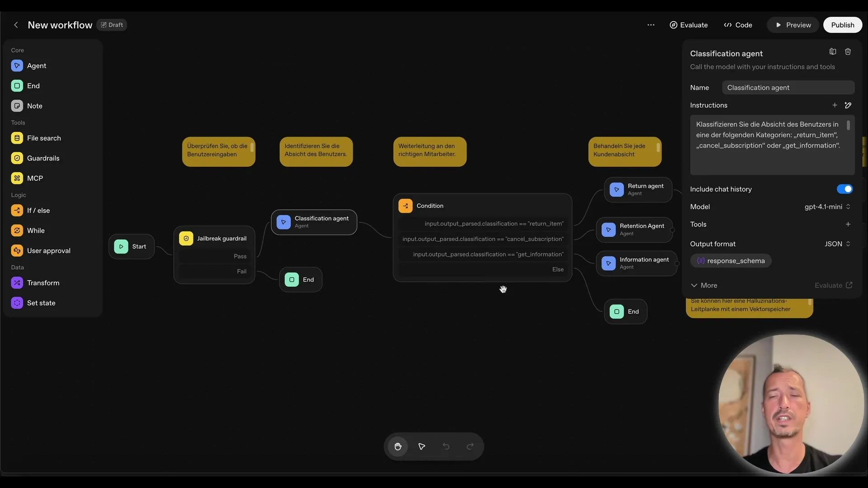Activate the hand pan tool
The image size is (868, 488).
(398, 446)
